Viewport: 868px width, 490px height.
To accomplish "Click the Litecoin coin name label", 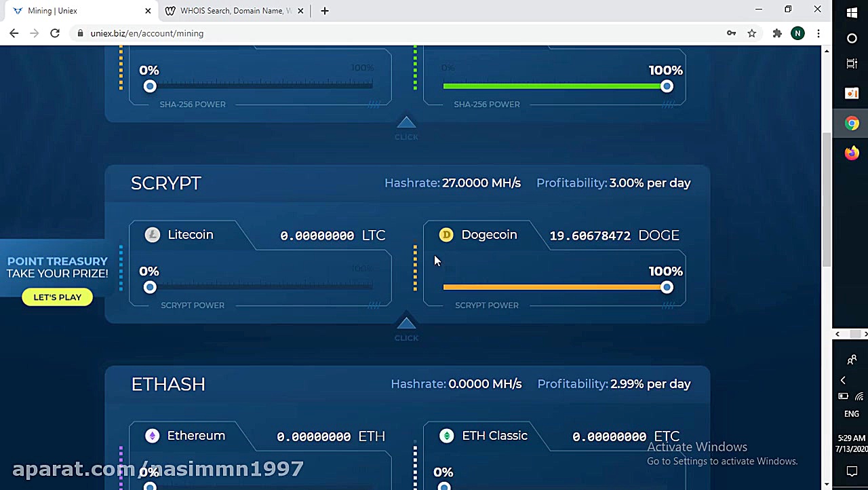I will pyautogui.click(x=191, y=235).
